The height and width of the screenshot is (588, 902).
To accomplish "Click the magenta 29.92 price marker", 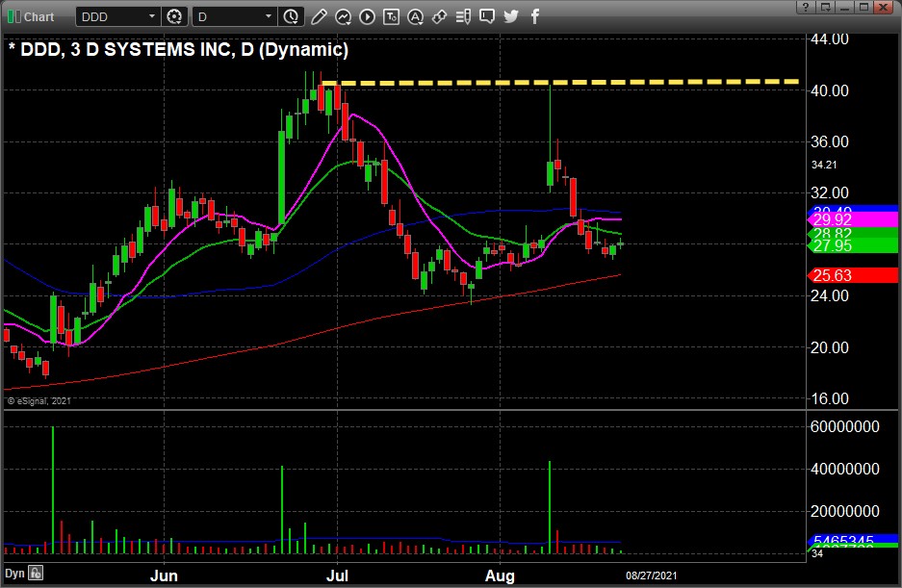I will point(853,219).
